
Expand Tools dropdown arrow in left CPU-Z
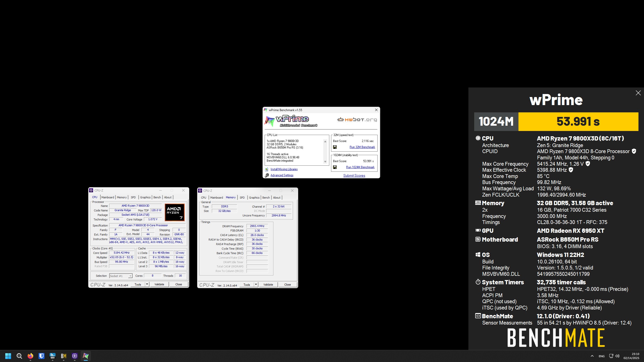click(x=147, y=284)
